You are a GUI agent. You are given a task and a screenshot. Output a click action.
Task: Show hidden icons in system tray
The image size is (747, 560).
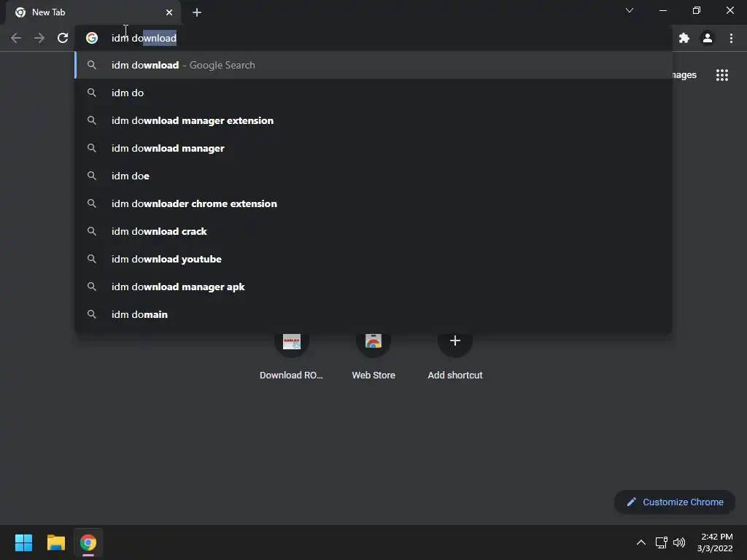[x=641, y=542]
